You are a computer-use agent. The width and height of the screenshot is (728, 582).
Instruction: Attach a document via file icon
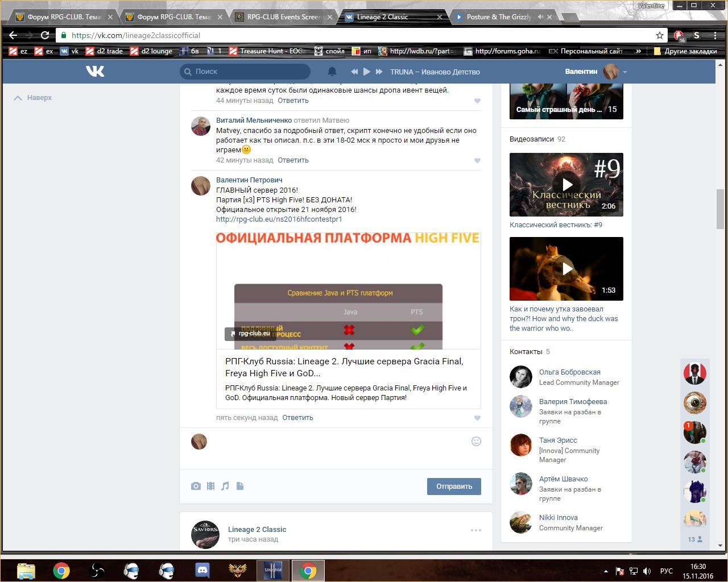(240, 486)
